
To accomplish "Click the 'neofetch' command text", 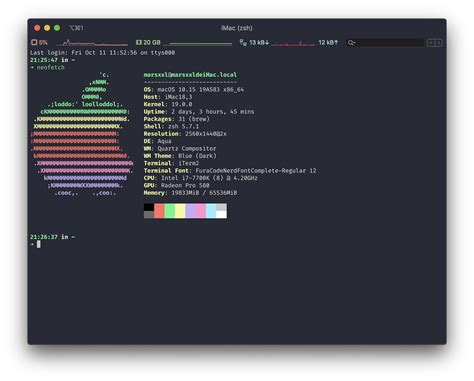I will [51, 67].
